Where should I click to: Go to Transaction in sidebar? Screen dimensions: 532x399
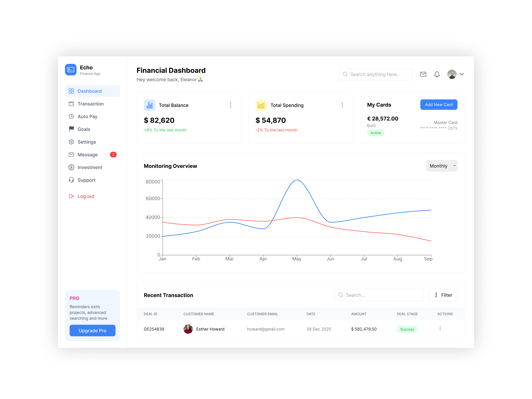click(90, 104)
